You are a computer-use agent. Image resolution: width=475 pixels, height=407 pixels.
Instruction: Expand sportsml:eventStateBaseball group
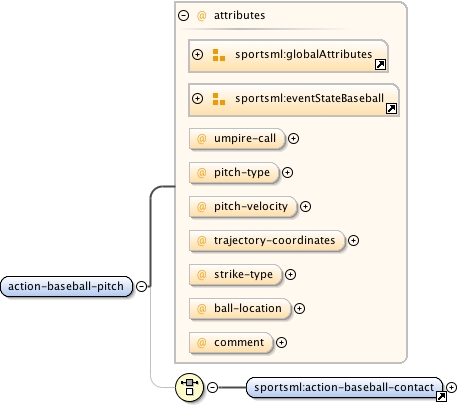tap(198, 98)
